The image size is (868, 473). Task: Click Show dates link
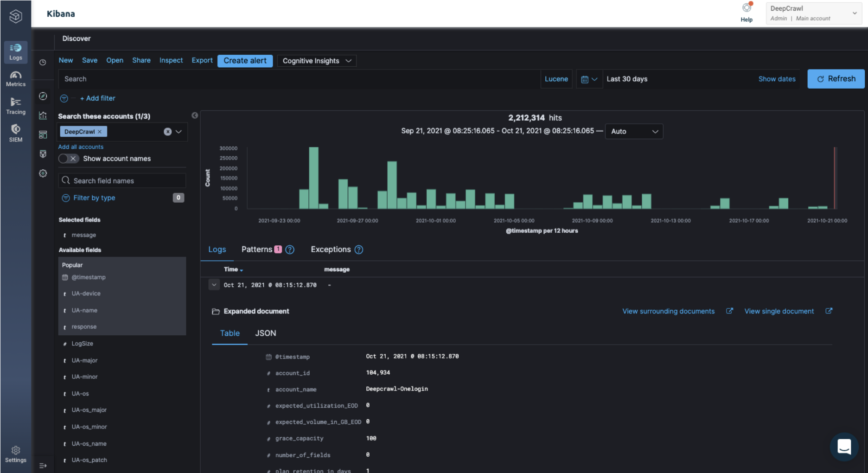point(777,79)
